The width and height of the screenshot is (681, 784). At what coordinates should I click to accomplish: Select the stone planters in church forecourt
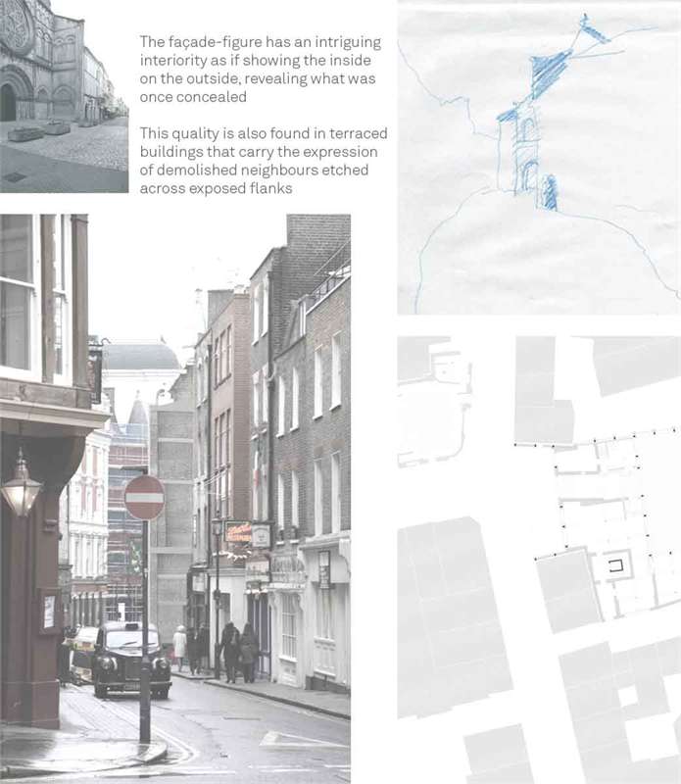click(39, 130)
